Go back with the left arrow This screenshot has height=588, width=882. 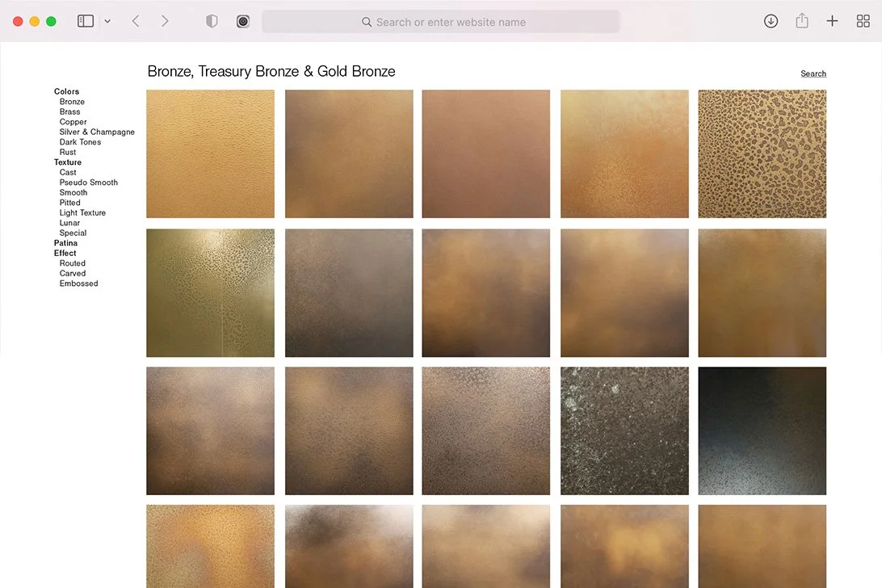136,21
